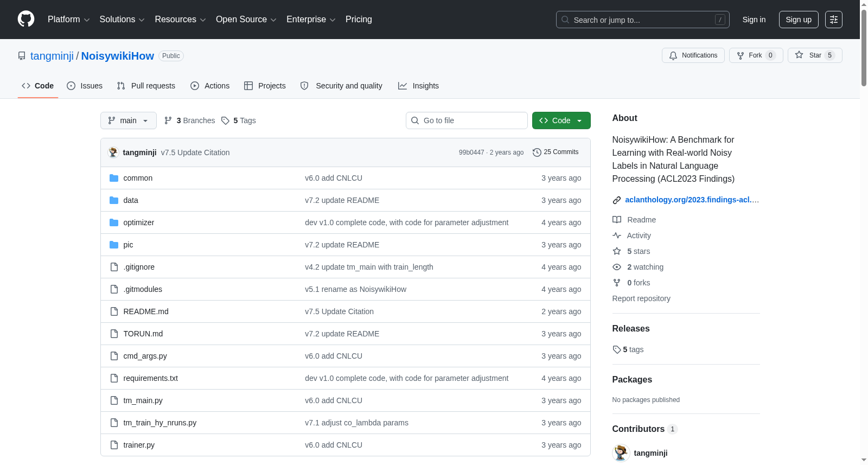This screenshot has height=465, width=868.
Task: Click the file icon beside trainer.py
Action: coord(114,445)
